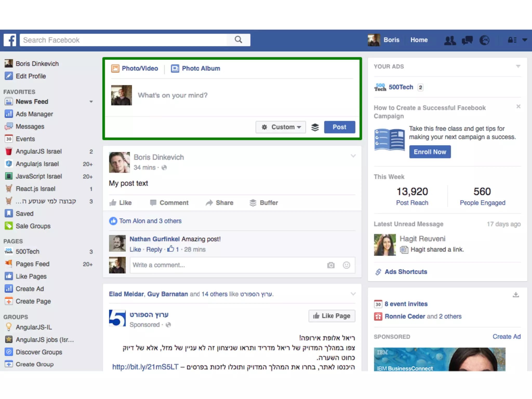Click Reply on Nathan Gurfinkel's comment

[x=154, y=249]
